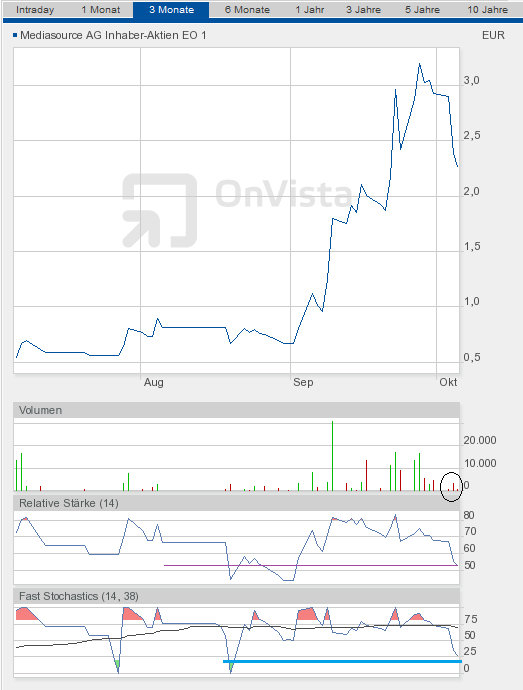Select the 3 Monate tab

(x=171, y=10)
